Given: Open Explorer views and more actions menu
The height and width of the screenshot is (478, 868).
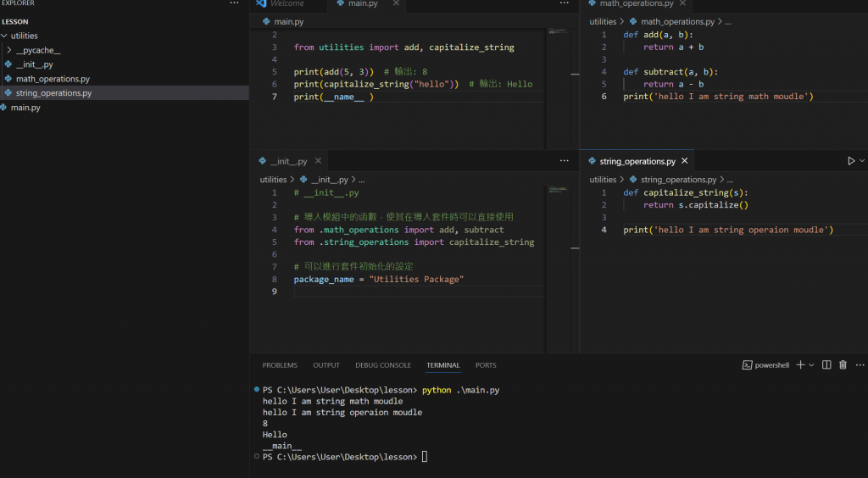Looking at the screenshot, I should point(235,3).
